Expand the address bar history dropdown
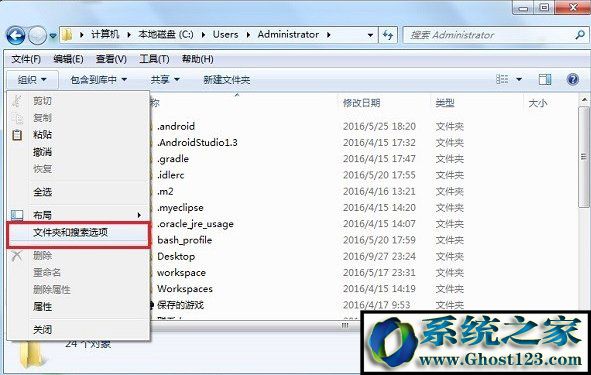591x375 pixels. (370, 35)
